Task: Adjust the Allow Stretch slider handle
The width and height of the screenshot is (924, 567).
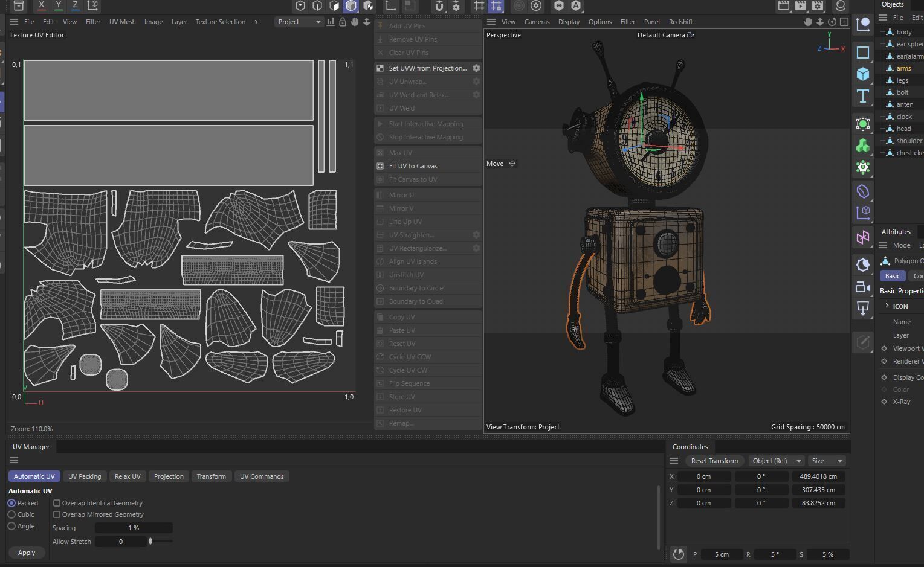Action: [150, 542]
